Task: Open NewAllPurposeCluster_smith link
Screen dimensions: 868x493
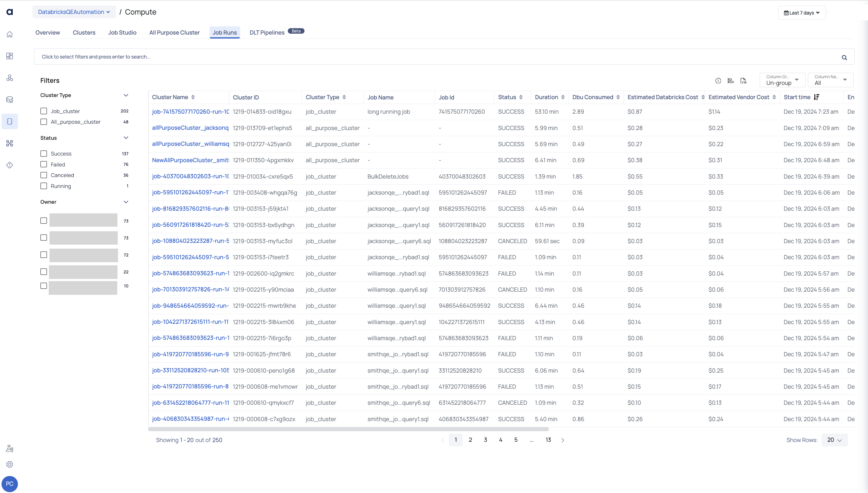Action: (x=190, y=160)
